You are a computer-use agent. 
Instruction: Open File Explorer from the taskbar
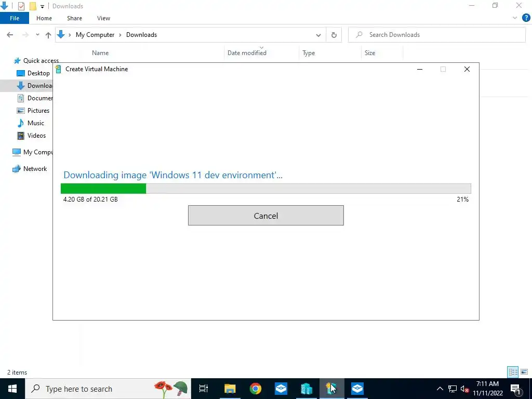click(x=230, y=389)
